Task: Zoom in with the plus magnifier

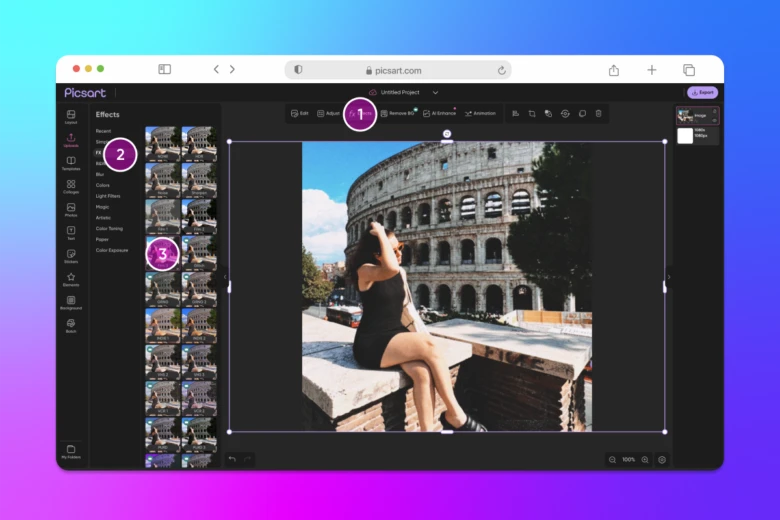Action: (x=645, y=460)
